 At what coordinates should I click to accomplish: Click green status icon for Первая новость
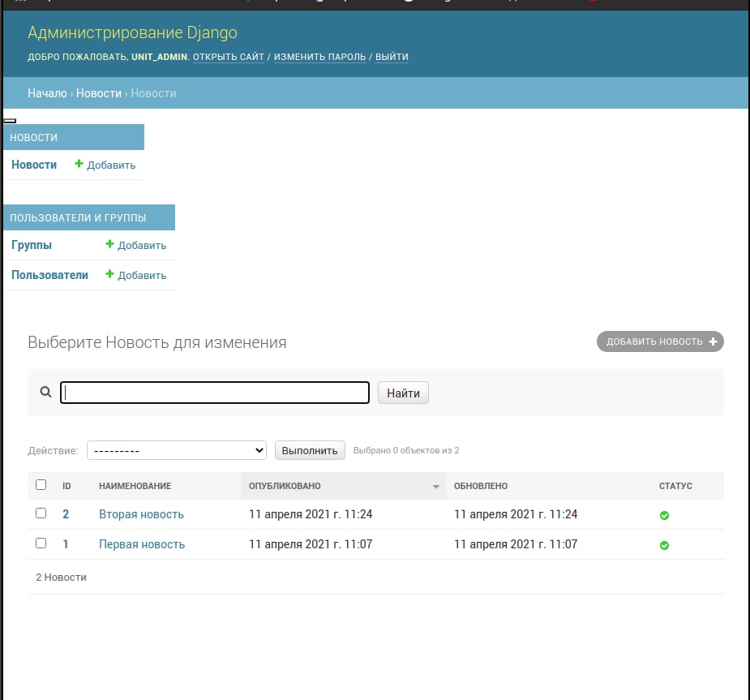point(664,545)
